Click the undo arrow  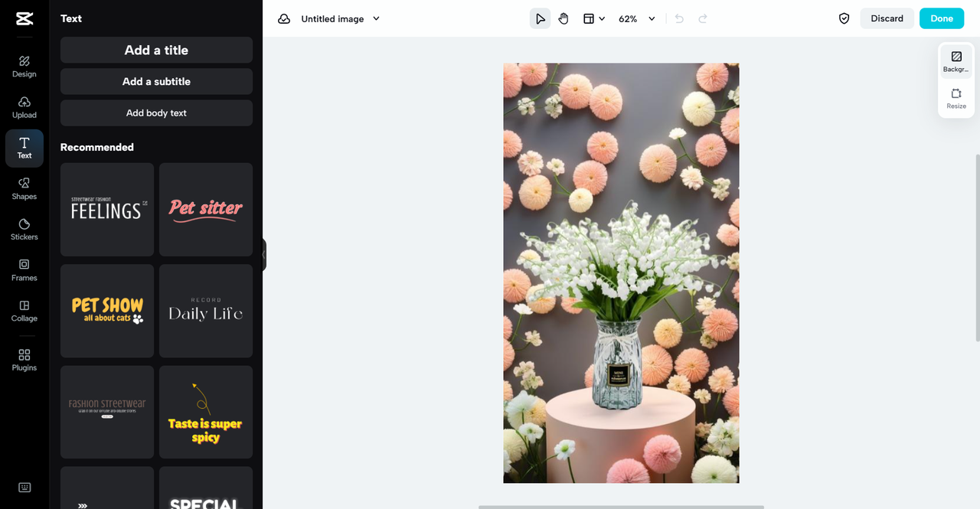coord(679,18)
